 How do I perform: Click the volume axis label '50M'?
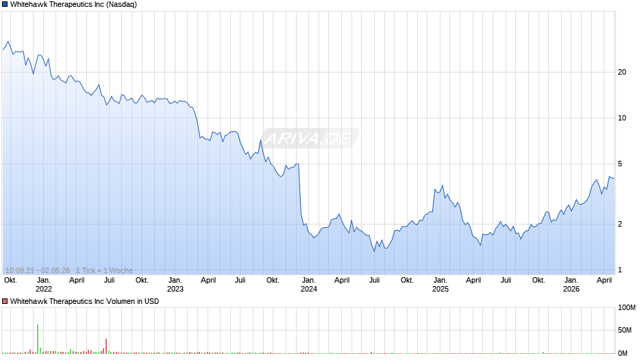point(625,330)
